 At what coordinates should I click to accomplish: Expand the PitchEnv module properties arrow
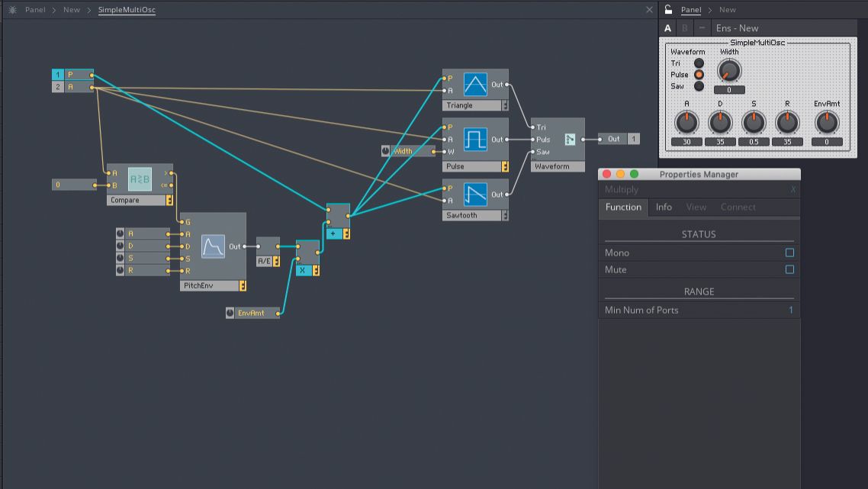(243, 285)
